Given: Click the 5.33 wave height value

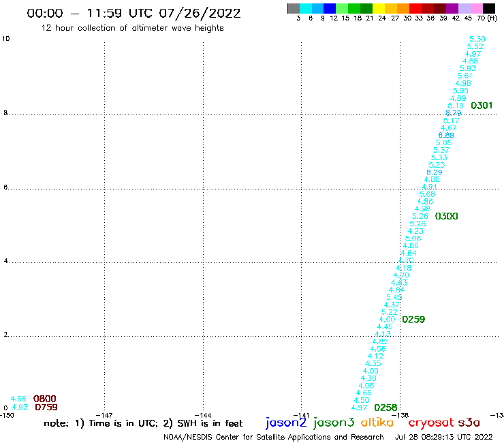Looking at the screenshot, I should [439, 157].
